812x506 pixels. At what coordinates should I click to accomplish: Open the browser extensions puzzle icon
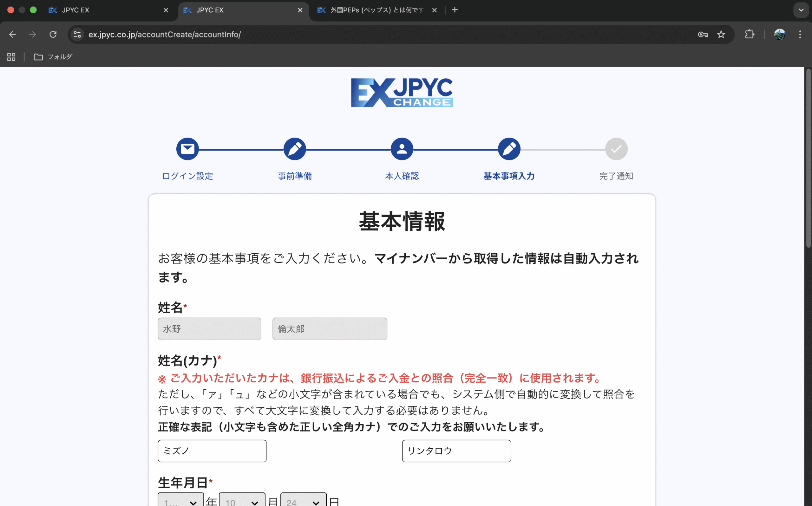point(750,35)
